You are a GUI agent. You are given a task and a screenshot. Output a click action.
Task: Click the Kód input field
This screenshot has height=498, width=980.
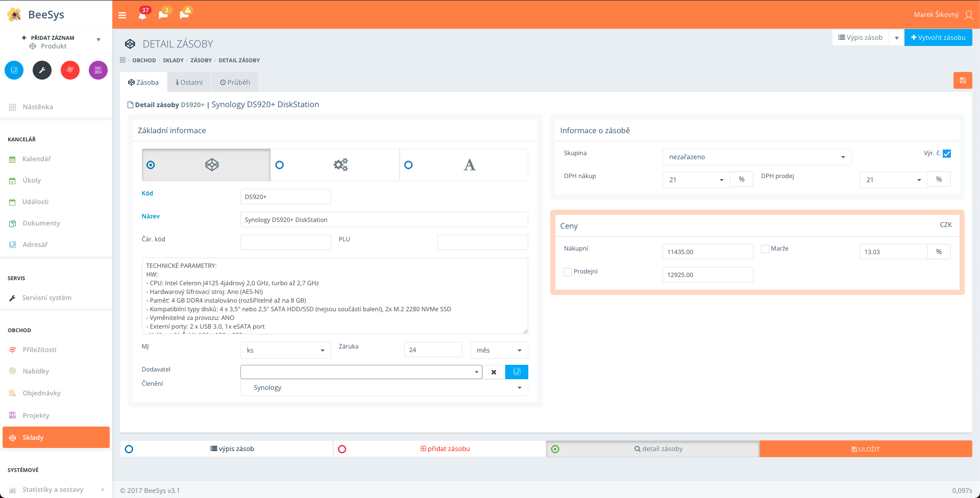285,196
